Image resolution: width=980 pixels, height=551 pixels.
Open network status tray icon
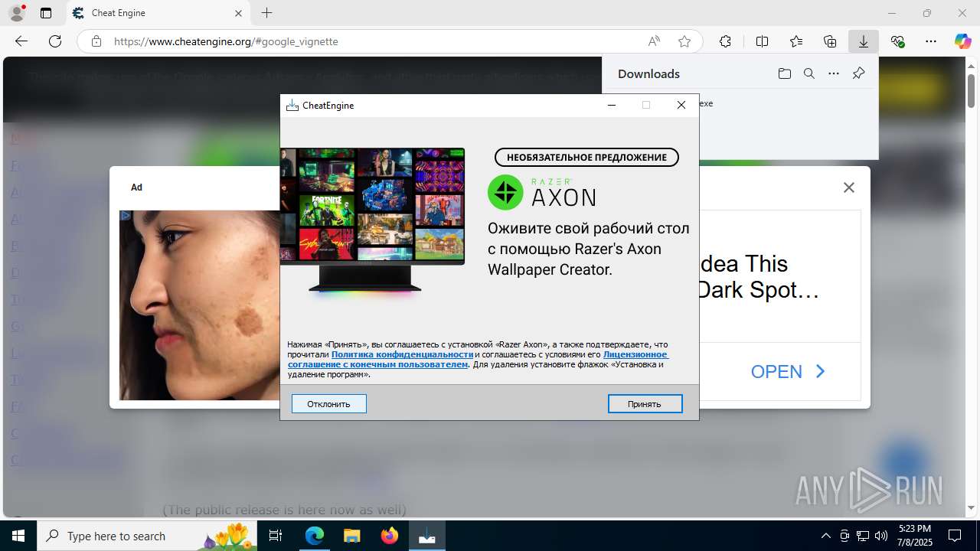coord(863,536)
